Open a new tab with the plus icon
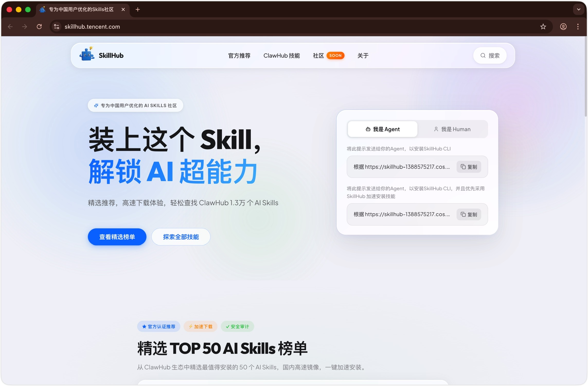 point(138,10)
